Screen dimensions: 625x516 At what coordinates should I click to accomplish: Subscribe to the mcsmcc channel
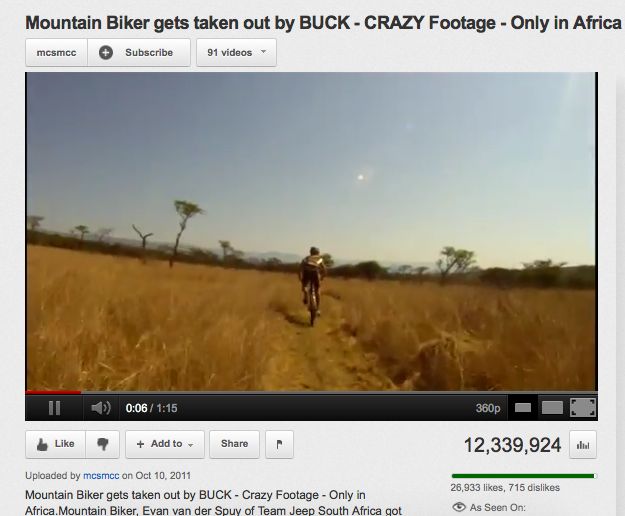click(x=139, y=53)
